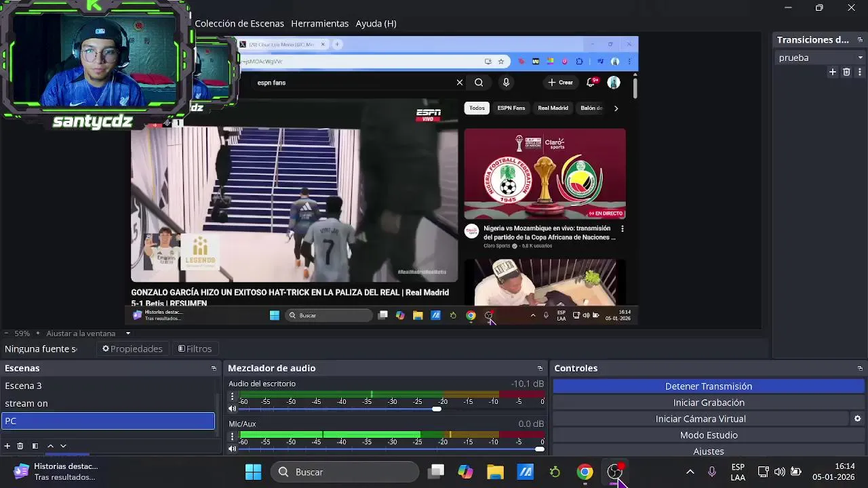Click the 0.0 dB Mic/Aux readout
The height and width of the screenshot is (488, 868).
point(531,424)
